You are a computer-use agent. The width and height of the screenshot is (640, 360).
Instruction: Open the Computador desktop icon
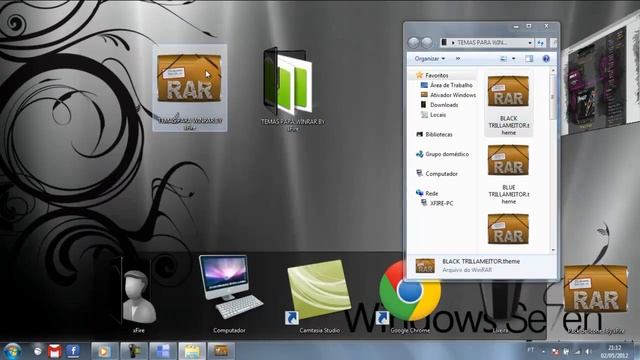[x=230, y=287]
